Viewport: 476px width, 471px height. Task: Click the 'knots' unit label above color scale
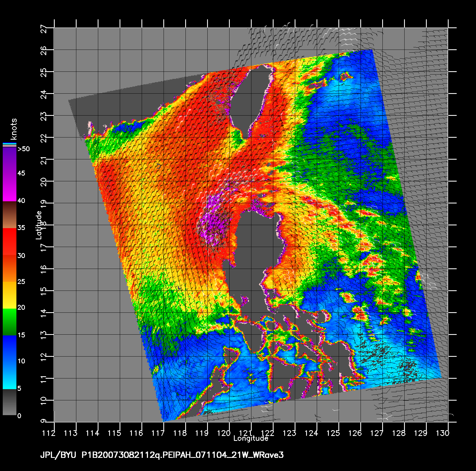pos(13,129)
